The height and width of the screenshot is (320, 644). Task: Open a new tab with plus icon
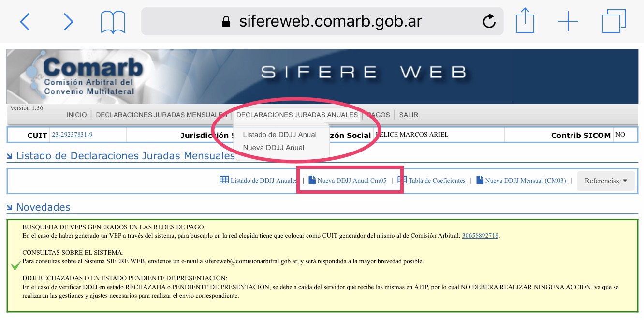(568, 22)
